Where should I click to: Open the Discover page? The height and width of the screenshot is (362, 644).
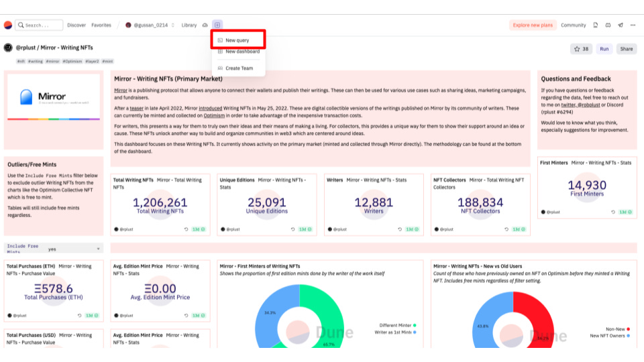(x=76, y=25)
